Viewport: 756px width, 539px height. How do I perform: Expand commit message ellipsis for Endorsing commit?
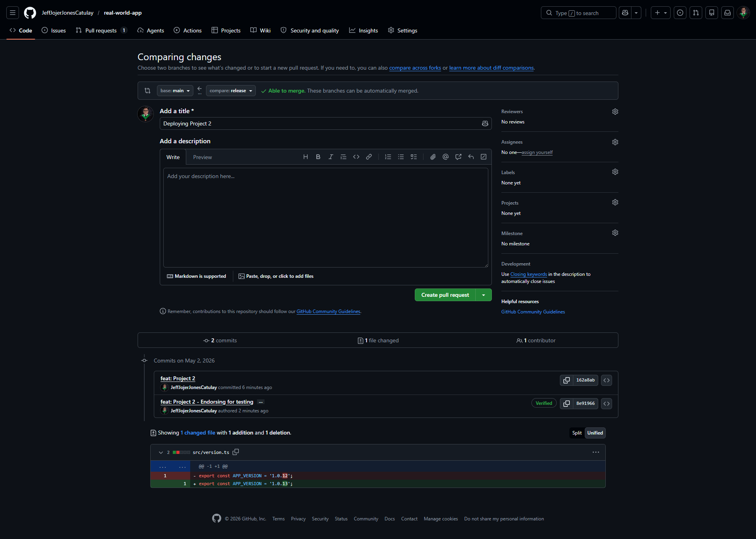[x=261, y=402]
